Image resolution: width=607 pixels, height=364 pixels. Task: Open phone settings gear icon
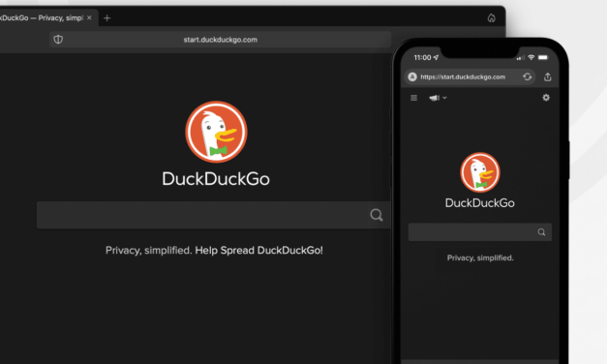pos(546,98)
